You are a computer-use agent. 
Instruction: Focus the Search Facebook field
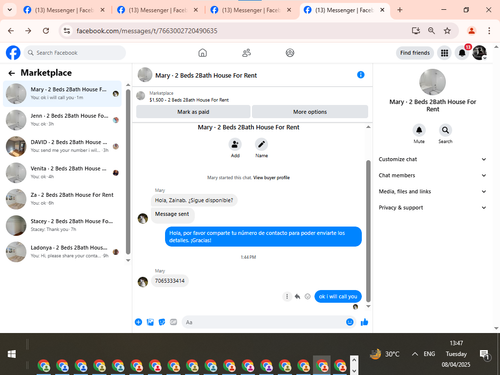click(75, 53)
